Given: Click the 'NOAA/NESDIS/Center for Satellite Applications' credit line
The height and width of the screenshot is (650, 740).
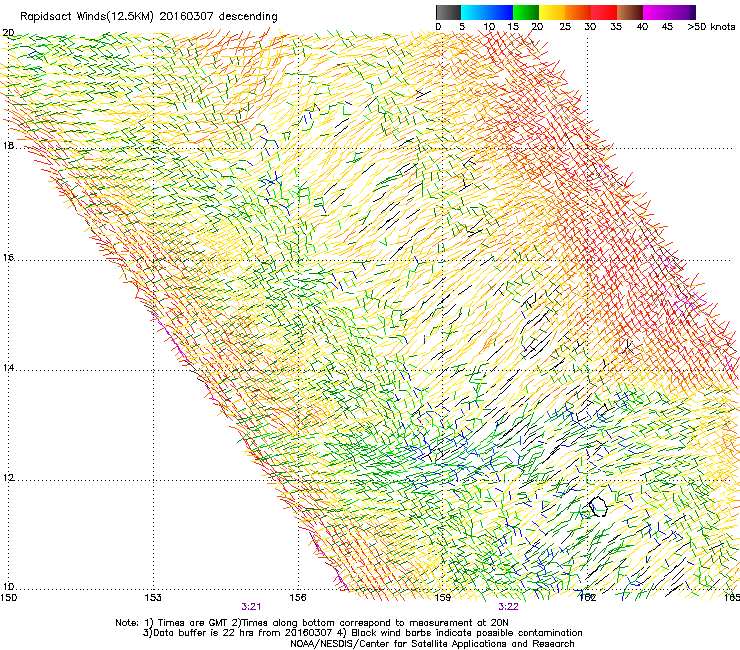Looking at the screenshot, I should point(432,644).
